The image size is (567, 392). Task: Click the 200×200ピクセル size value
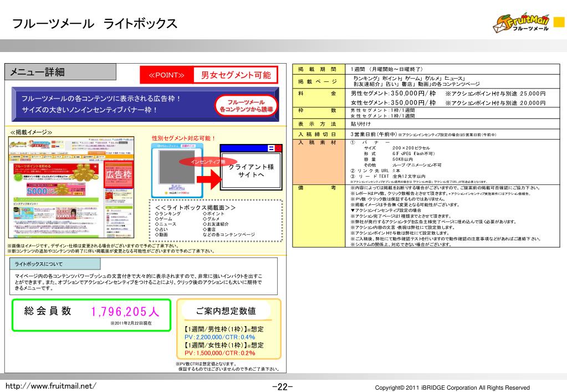click(x=411, y=148)
